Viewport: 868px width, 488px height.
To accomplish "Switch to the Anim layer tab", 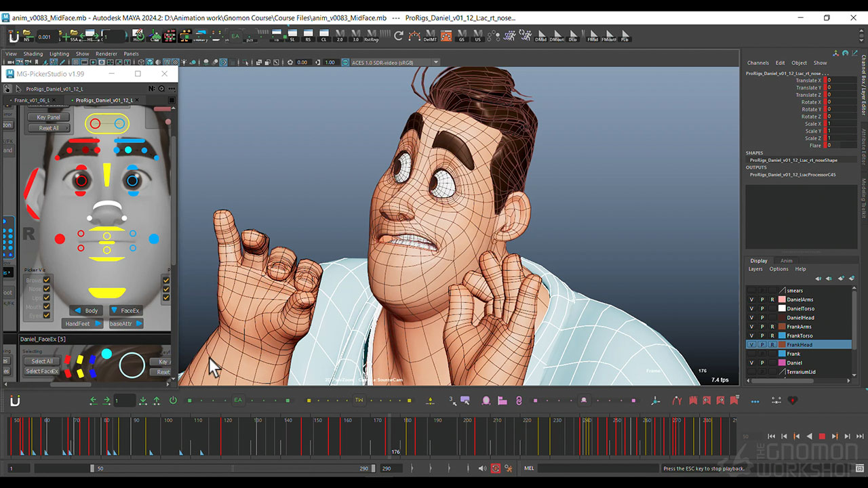I will click(786, 260).
